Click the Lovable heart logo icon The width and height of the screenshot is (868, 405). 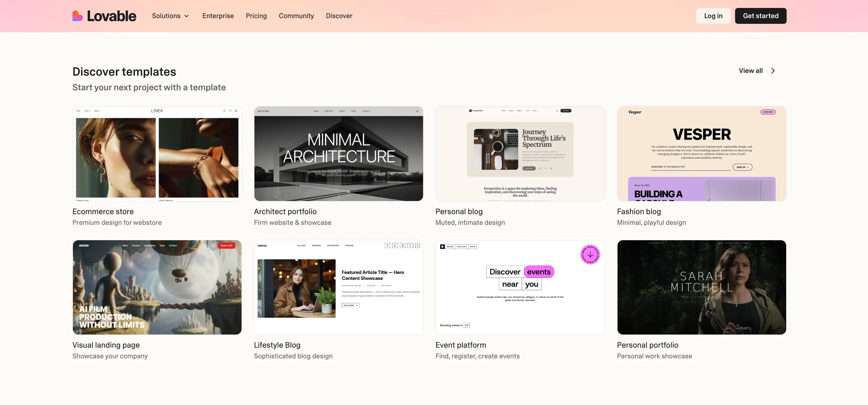click(x=77, y=16)
